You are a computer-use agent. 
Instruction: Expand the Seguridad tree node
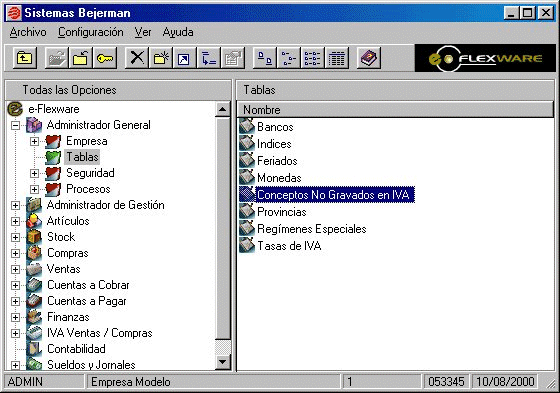pos(34,174)
